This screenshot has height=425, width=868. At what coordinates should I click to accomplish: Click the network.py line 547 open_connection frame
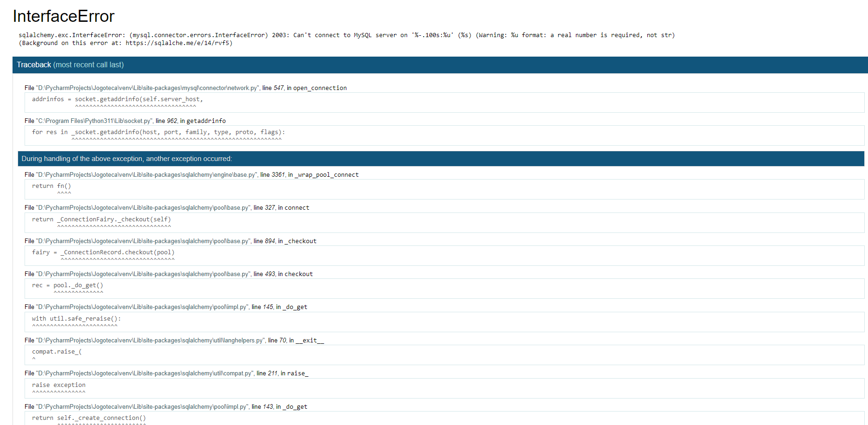[x=185, y=88]
